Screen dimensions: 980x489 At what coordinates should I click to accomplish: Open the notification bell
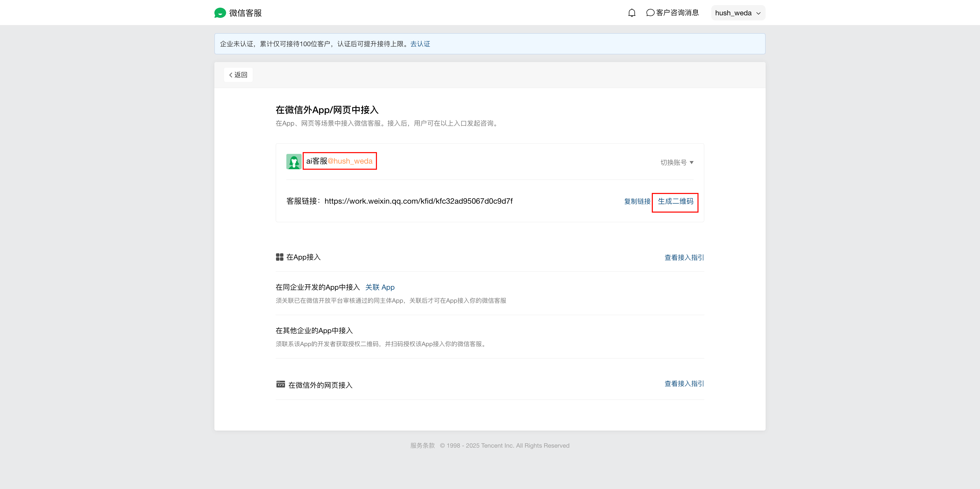[x=632, y=13]
